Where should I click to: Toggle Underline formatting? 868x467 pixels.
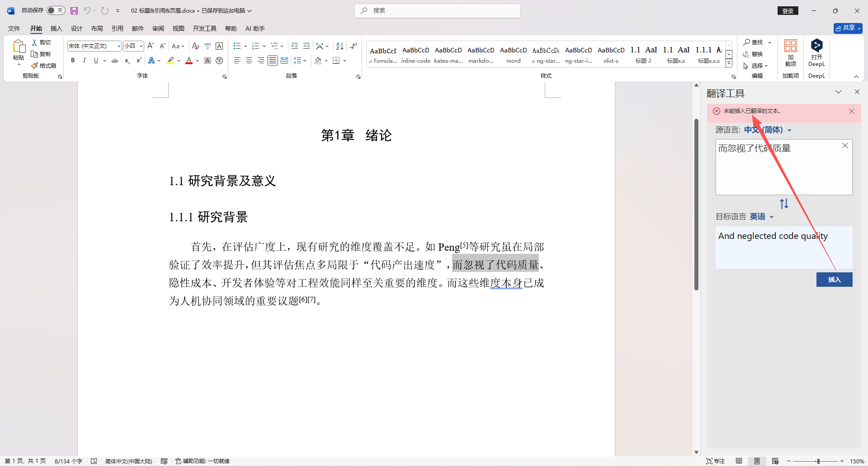(96, 61)
